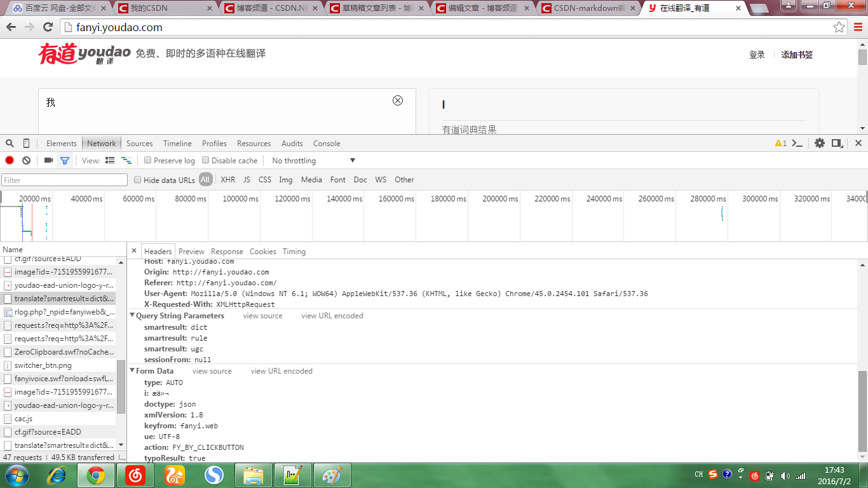
Task: Open NetEase Music from taskbar
Action: [135, 475]
